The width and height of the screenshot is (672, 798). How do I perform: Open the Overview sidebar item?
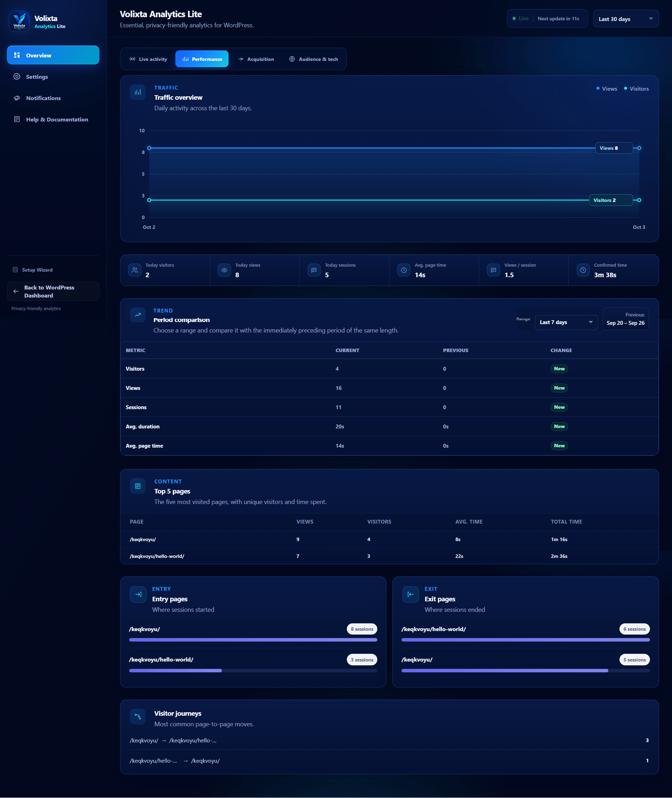(53, 55)
